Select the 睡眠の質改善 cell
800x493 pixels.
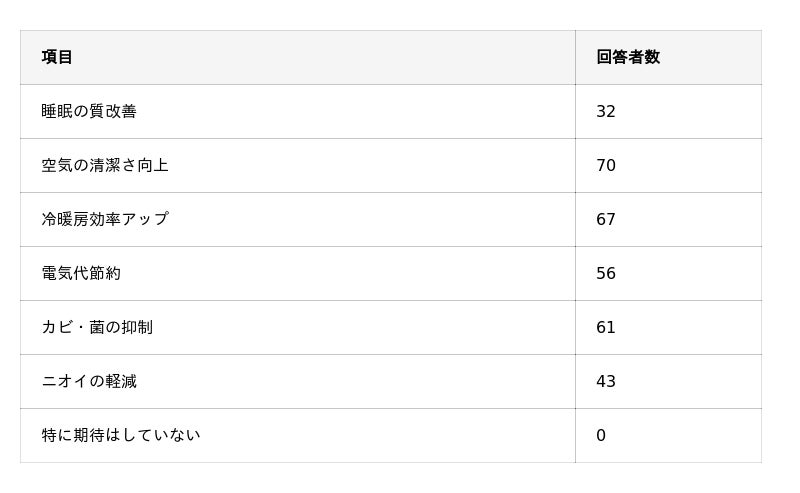(x=297, y=111)
